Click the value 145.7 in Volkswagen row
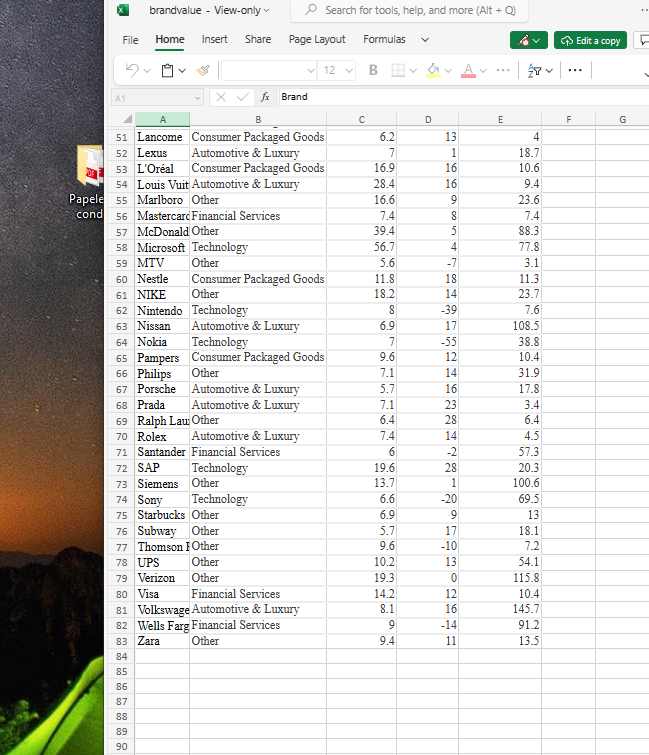This screenshot has width=649, height=755. click(x=500, y=609)
